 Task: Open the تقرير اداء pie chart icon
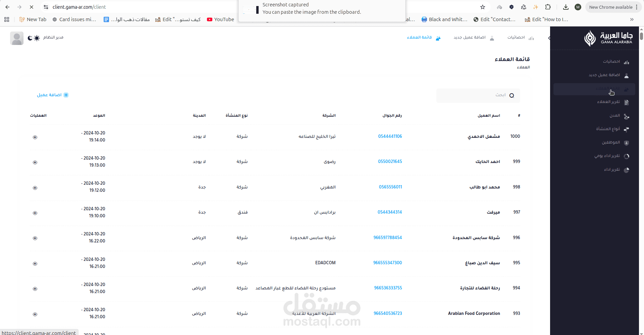pyautogui.click(x=626, y=170)
